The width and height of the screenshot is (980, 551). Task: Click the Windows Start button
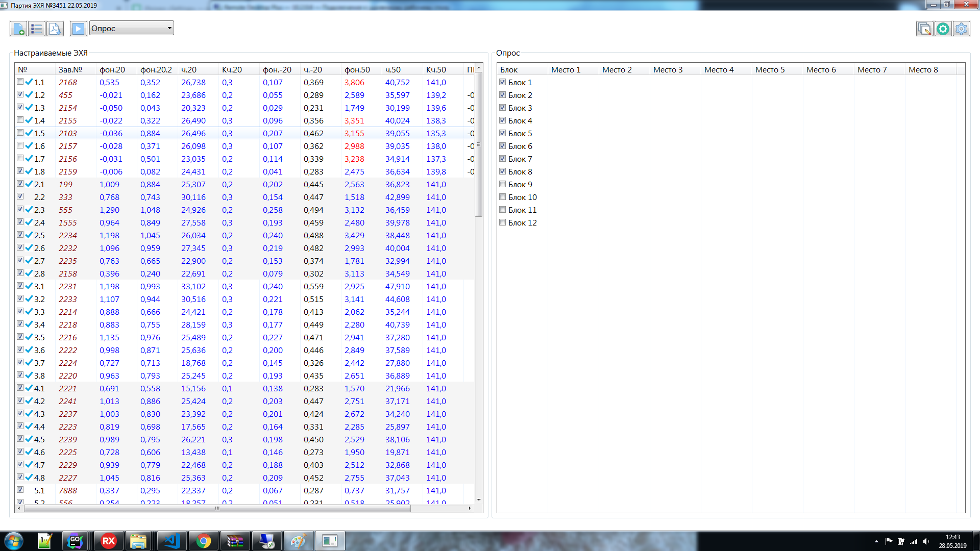14,541
